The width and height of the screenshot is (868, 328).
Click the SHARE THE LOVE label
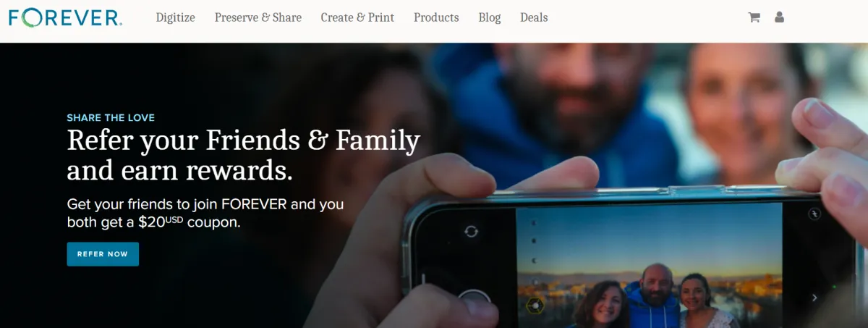pos(111,118)
